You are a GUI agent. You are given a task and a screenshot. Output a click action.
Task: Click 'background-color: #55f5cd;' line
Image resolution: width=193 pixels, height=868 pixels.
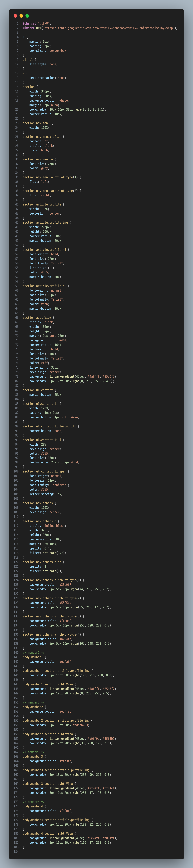pyautogui.click(x=51, y=603)
